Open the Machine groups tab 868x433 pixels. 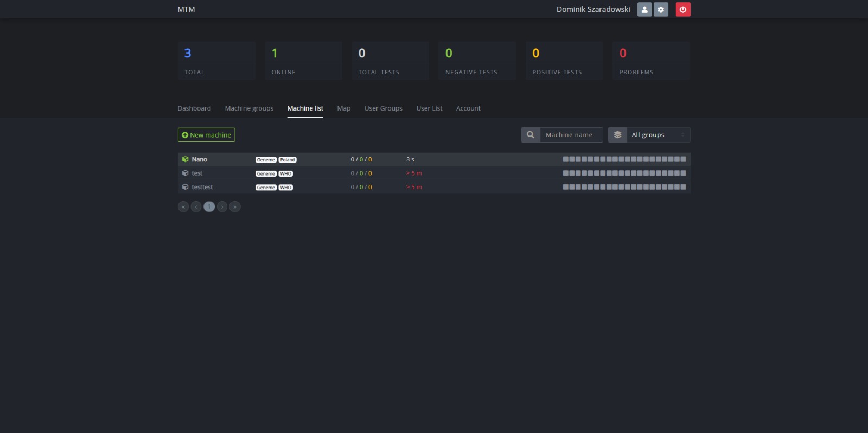tap(249, 108)
